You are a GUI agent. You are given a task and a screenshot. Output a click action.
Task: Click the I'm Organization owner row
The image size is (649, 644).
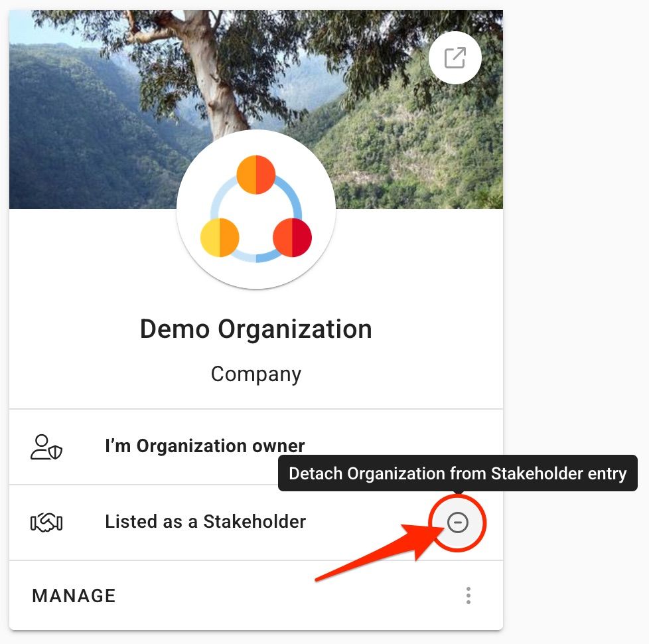(x=255, y=447)
